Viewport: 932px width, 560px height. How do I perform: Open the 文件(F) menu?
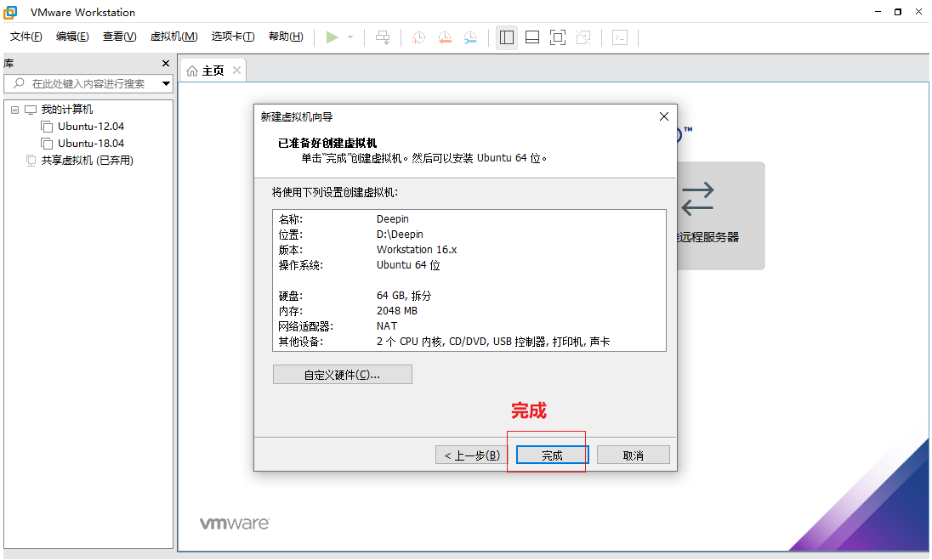click(x=26, y=37)
